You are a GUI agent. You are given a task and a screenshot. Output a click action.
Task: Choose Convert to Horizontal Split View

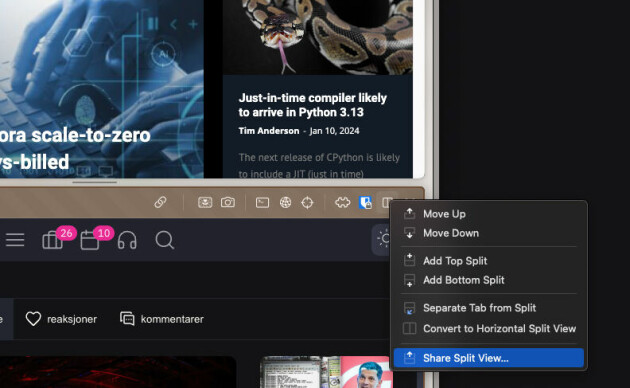tap(489, 329)
